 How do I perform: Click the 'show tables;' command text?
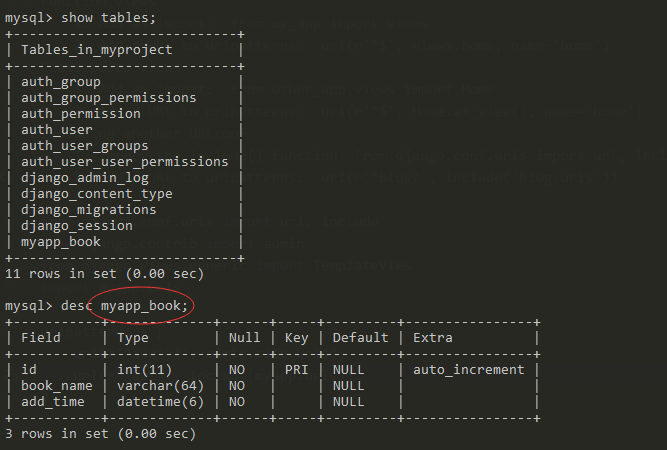[108, 17]
